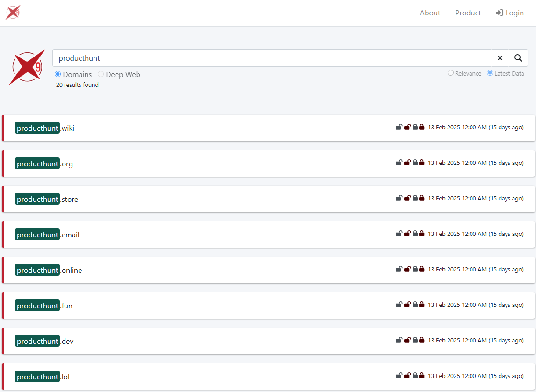536x392 pixels.
Task: Click the search magnifier icon
Action: tap(518, 58)
